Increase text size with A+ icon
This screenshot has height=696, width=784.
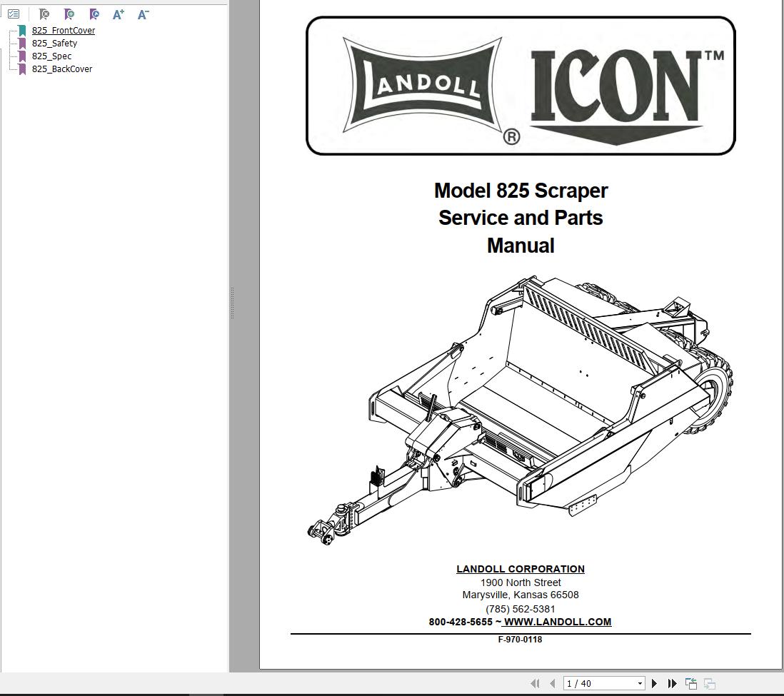[119, 14]
